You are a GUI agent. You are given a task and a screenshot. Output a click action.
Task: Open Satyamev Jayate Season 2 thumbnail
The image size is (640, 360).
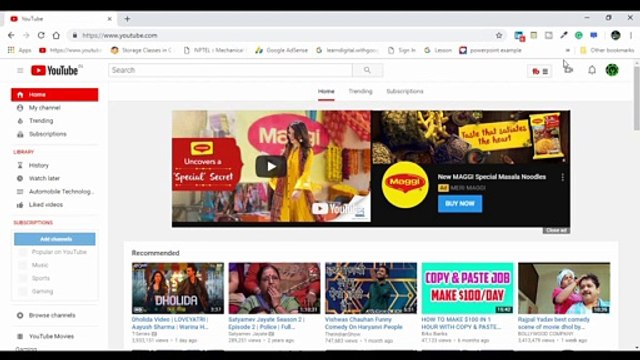(x=274, y=288)
